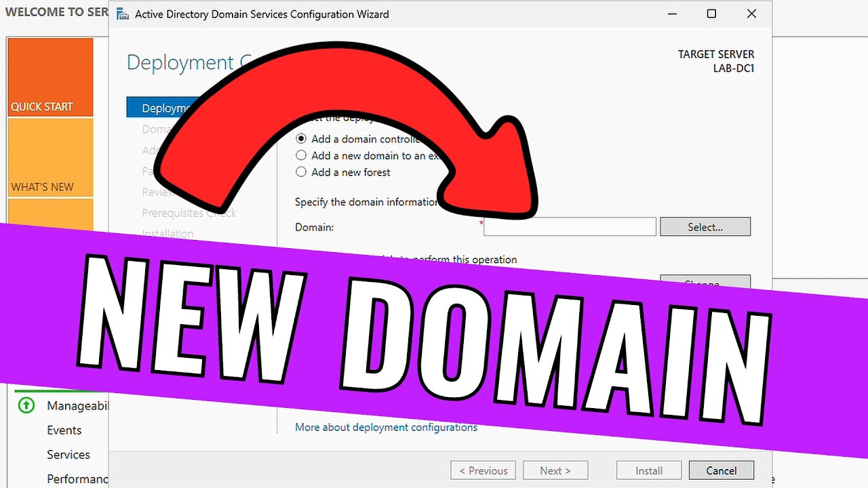Click the green Manageability status icon
Viewport: 868px width, 488px height.
pyautogui.click(x=26, y=405)
